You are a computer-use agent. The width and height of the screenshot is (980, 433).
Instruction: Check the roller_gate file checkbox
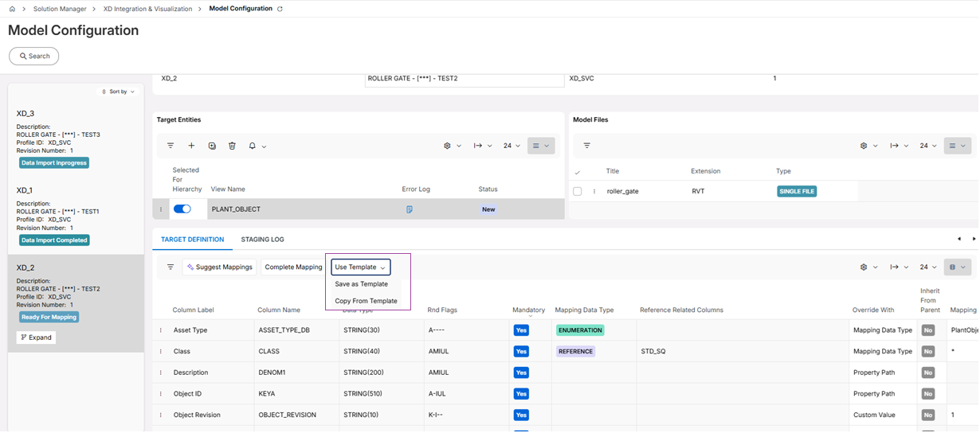(578, 191)
